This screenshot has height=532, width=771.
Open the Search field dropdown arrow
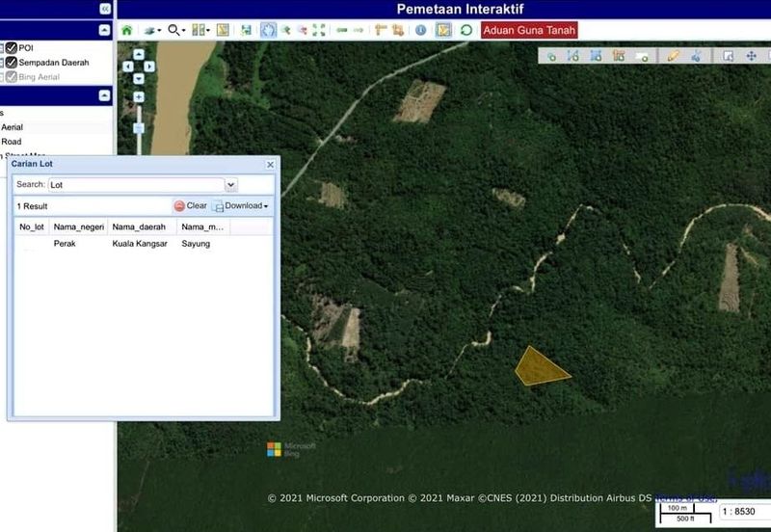230,184
